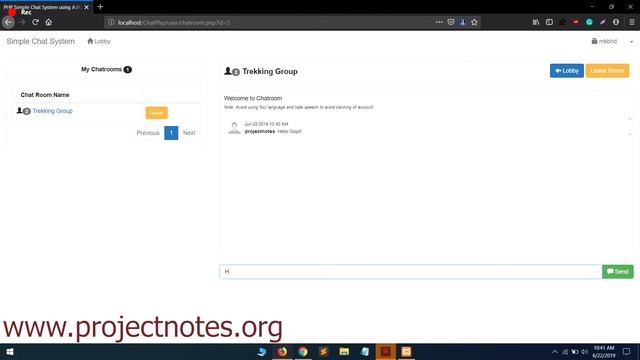Toggle the sidebar view icon
Screen dimensions: 640x360
click(x=549, y=22)
